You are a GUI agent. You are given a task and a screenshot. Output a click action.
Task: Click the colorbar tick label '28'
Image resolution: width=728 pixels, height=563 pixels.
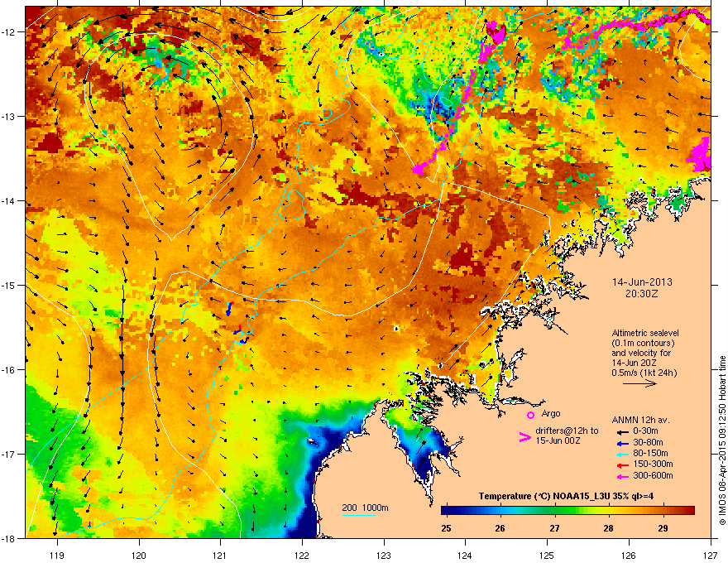click(x=608, y=528)
